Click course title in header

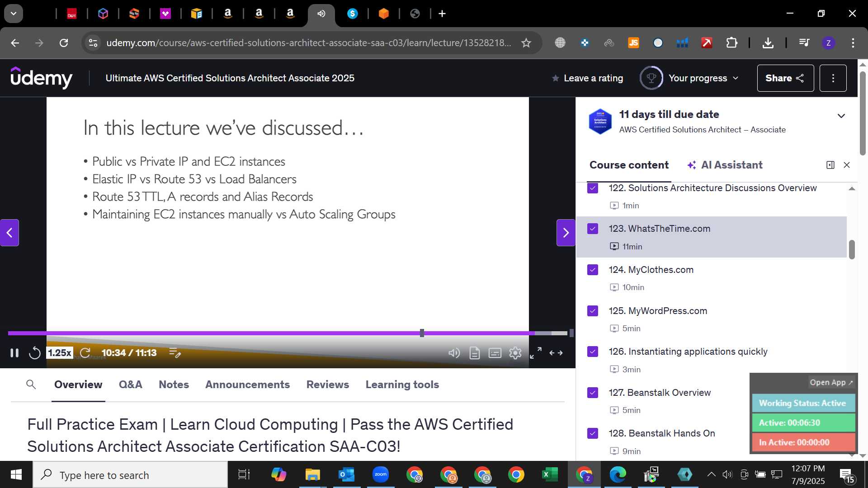tap(230, 78)
